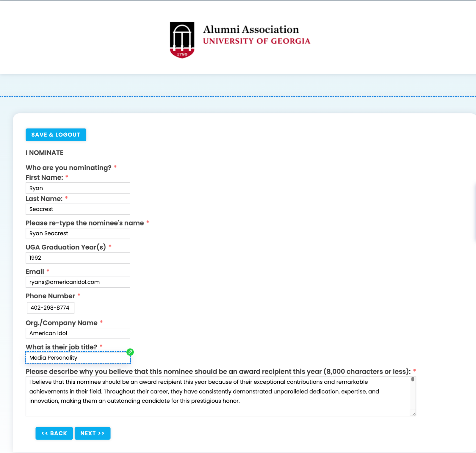This screenshot has height=453, width=476.
Task: Click the description text area scrollbar thumb
Action: click(413, 379)
